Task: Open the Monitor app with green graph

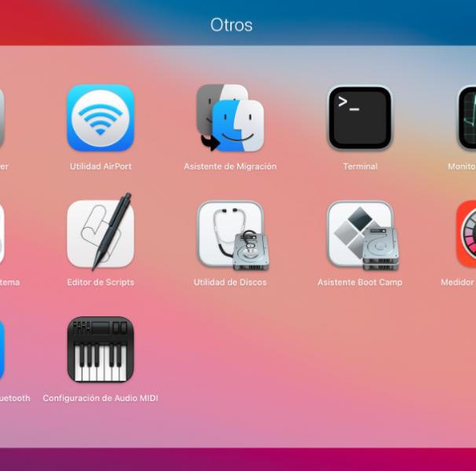Action: coord(467,118)
